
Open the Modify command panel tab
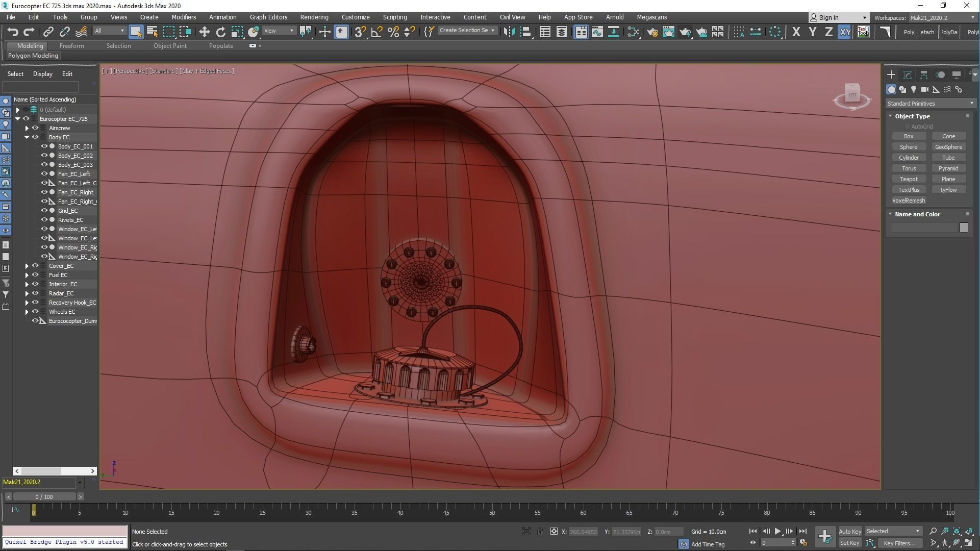(907, 75)
